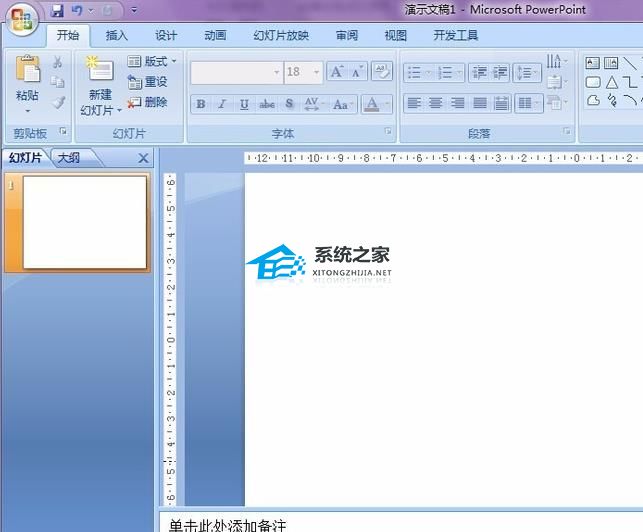The height and width of the screenshot is (532, 643).
Task: Click the 新建幻灯片 icon
Action: pos(100,70)
